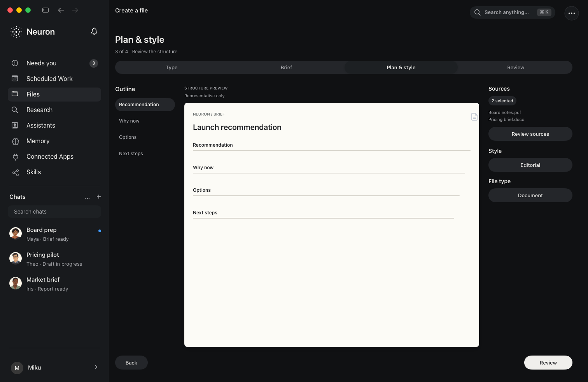Image resolution: width=588 pixels, height=382 pixels.
Task: Click the Back button
Action: 131,363
